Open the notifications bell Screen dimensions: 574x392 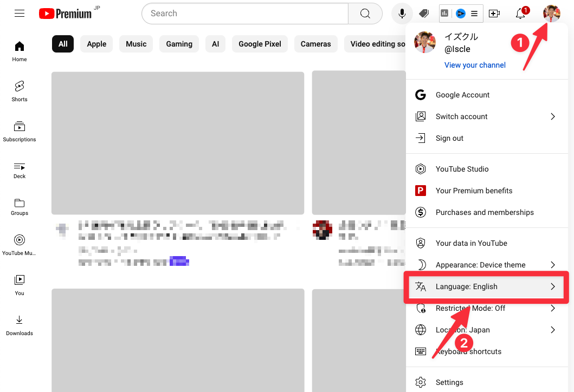click(520, 14)
